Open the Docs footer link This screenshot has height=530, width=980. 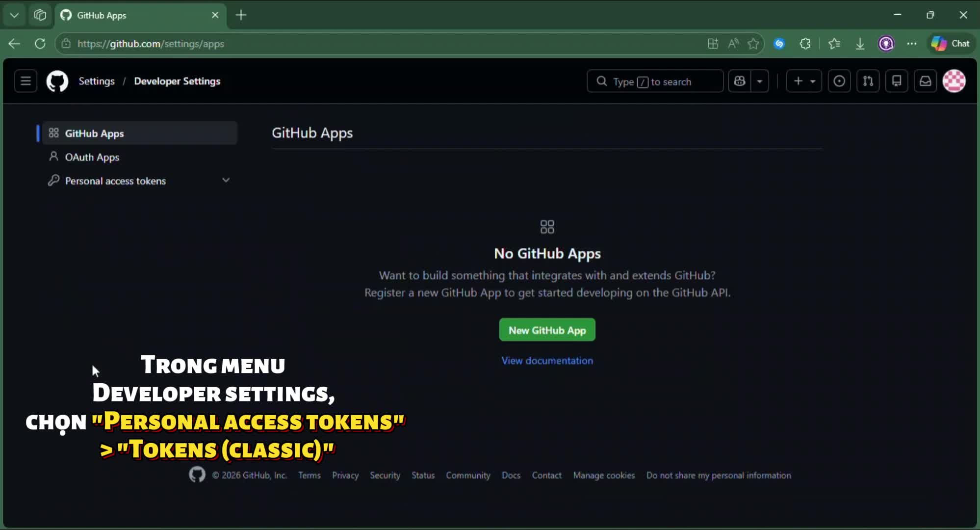coord(511,475)
